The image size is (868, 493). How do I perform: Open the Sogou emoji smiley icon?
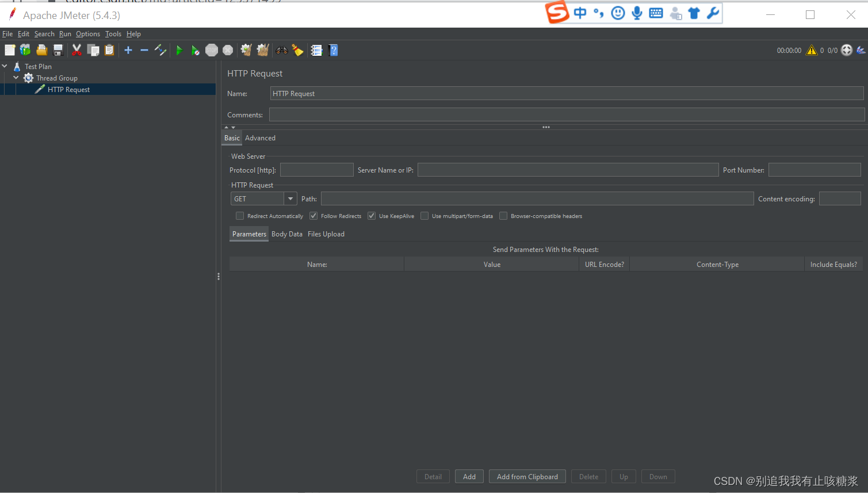618,13
